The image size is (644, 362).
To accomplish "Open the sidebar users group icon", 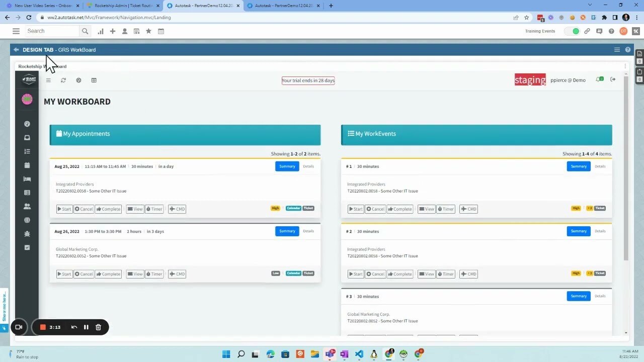I will coord(27,206).
